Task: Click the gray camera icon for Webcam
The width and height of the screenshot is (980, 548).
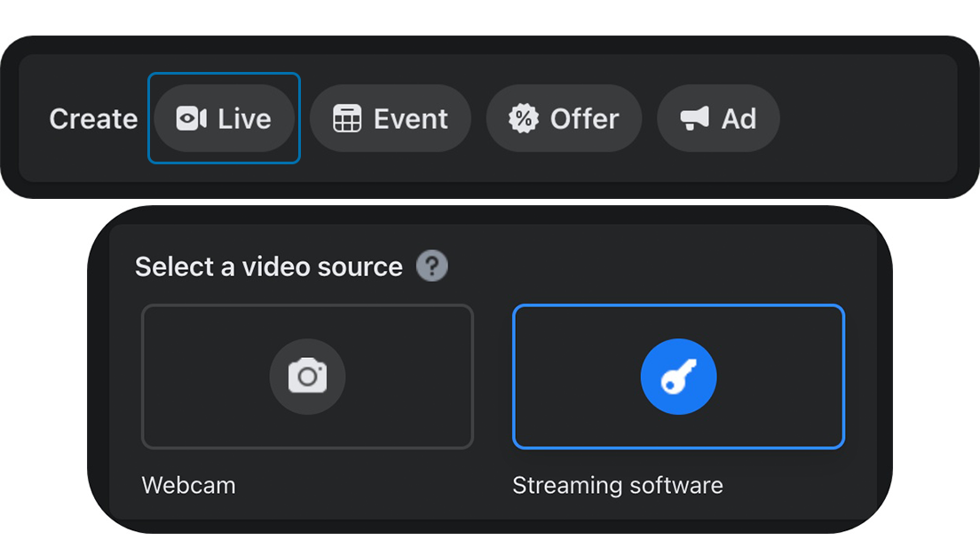Action: pos(307,377)
